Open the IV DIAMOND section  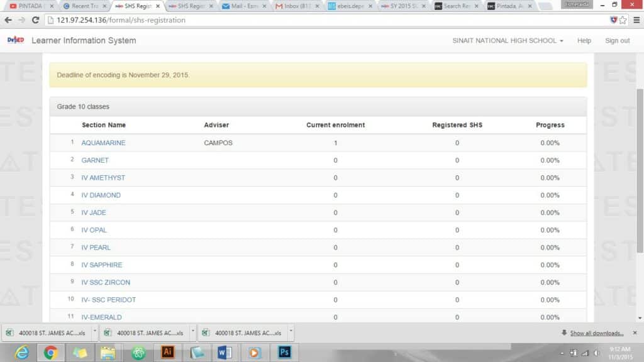101,195
